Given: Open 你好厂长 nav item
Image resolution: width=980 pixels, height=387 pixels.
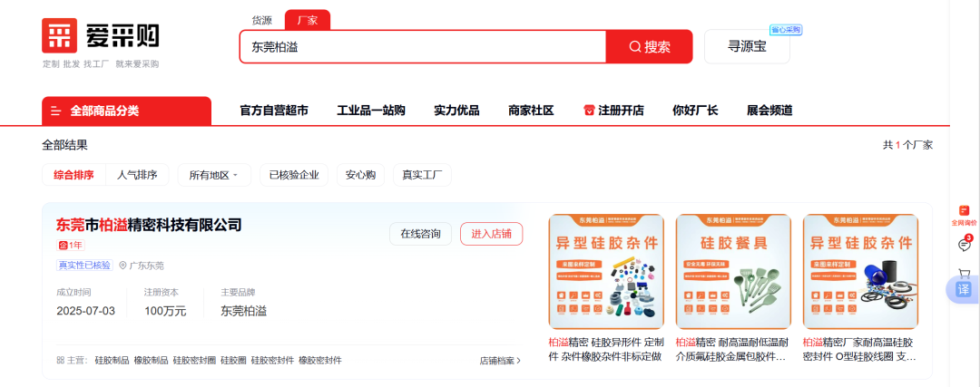Looking at the screenshot, I should tap(695, 111).
